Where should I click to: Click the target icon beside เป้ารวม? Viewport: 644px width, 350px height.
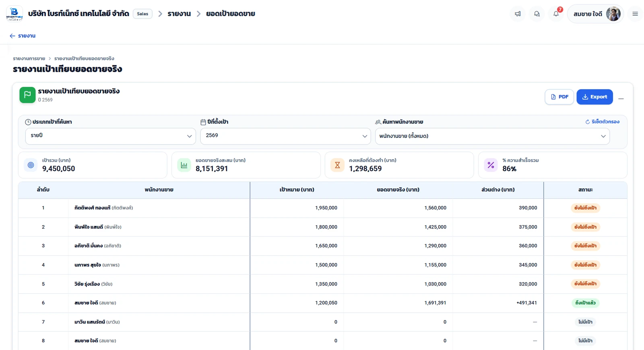tap(31, 165)
